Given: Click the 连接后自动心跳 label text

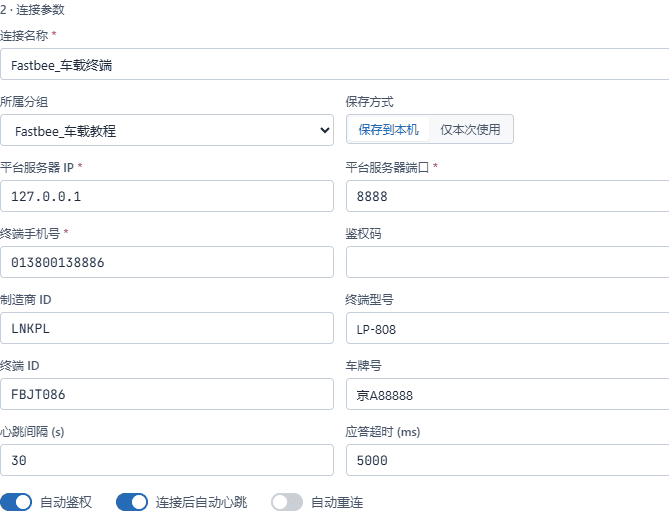Looking at the screenshot, I should (201, 502).
